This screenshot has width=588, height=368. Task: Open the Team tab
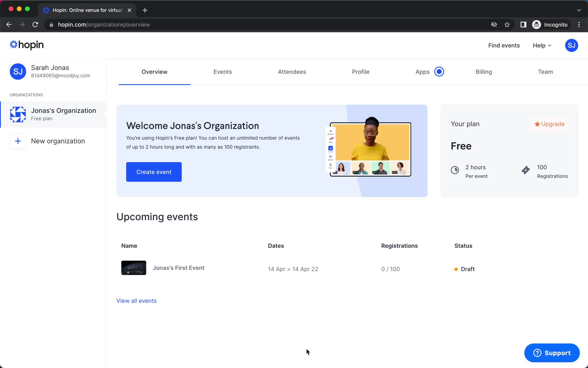(545, 72)
